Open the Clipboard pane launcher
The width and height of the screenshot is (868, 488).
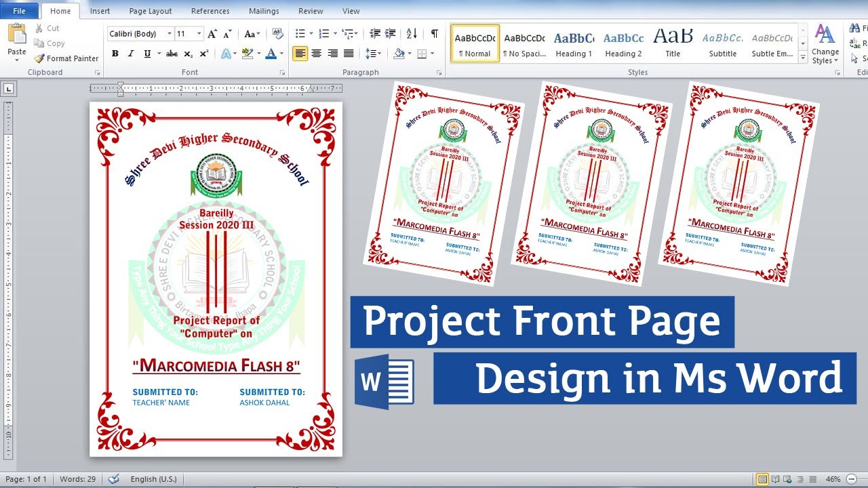(97, 73)
